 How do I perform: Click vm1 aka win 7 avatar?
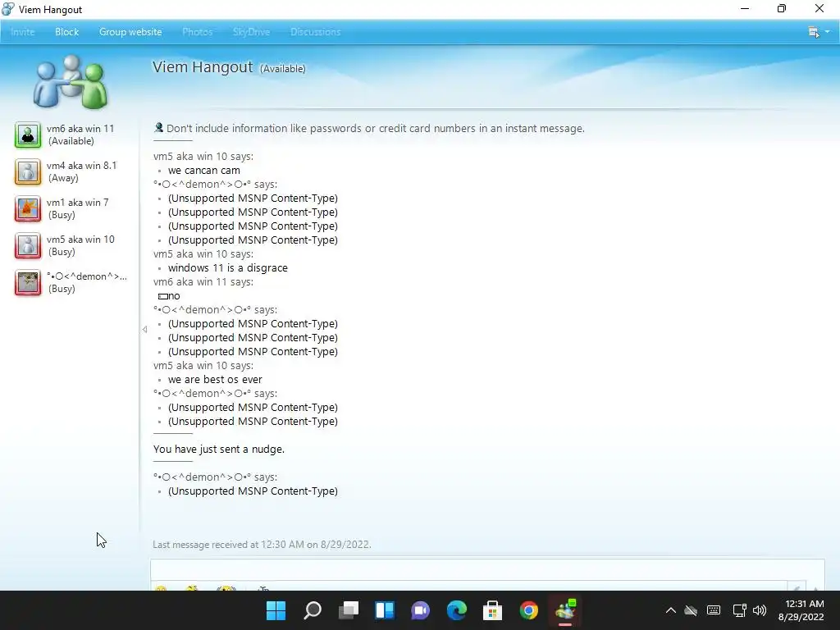(28, 208)
